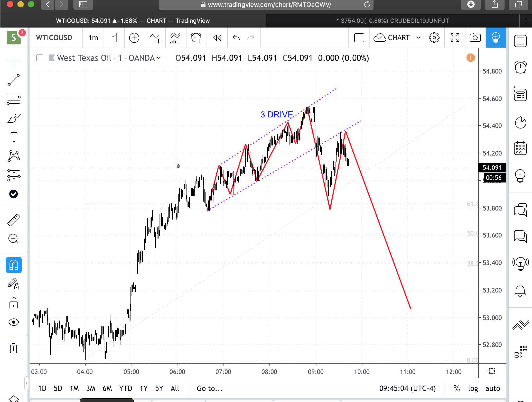Click the black checkmark icons tool
This screenshot has height=402, width=532.
click(13, 194)
